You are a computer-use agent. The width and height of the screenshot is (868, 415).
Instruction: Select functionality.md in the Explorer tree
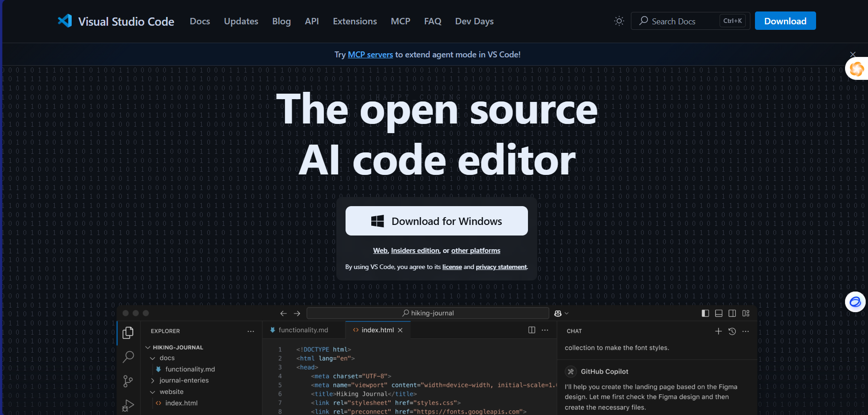[x=190, y=369]
